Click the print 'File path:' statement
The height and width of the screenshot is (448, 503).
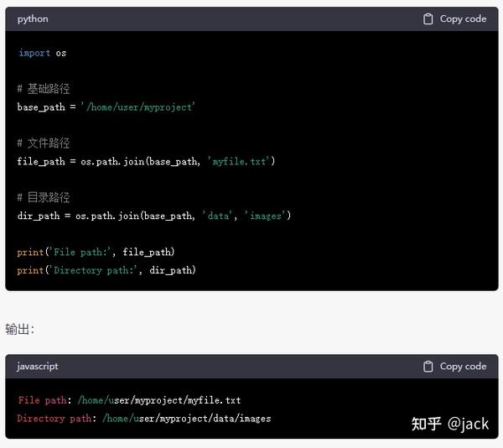point(96,252)
